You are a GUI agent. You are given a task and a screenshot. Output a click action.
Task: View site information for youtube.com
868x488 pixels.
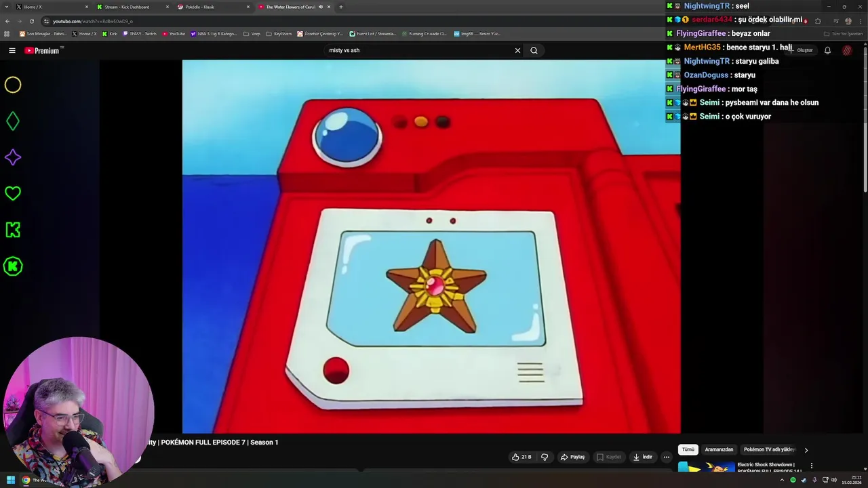point(46,21)
